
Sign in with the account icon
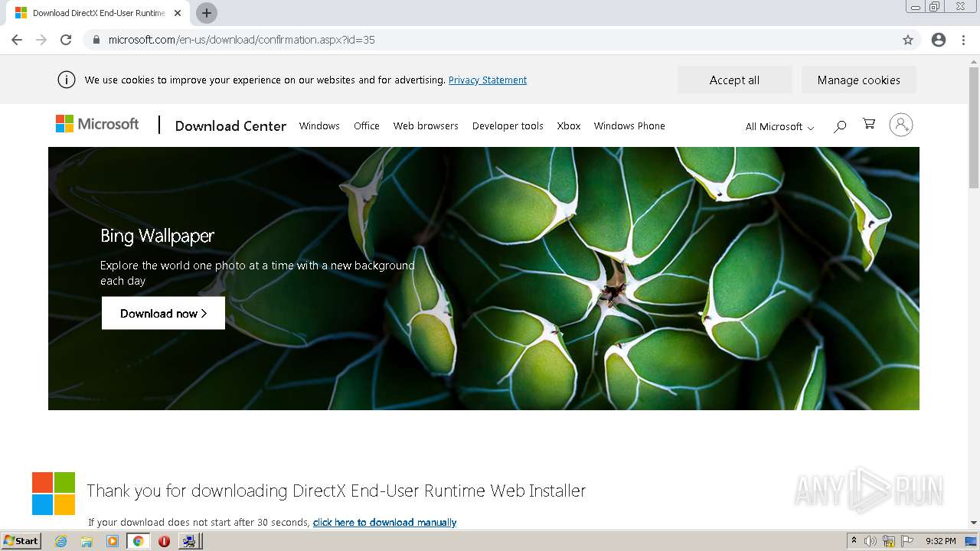click(x=901, y=125)
